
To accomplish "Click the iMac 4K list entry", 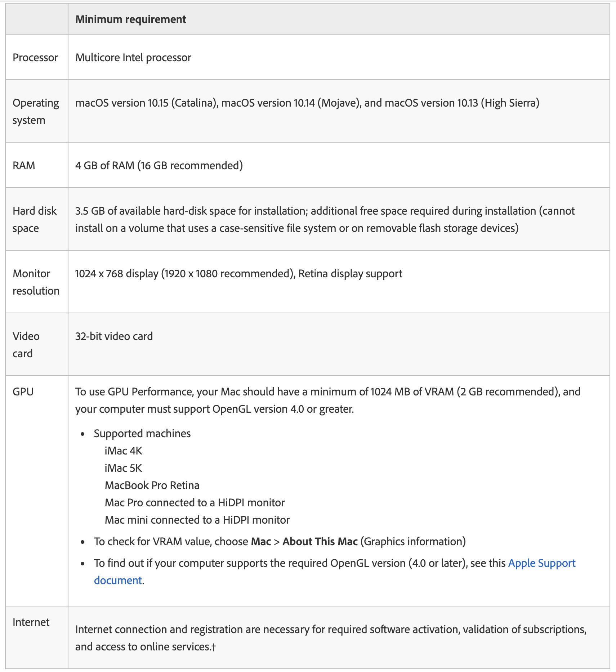I will [124, 451].
